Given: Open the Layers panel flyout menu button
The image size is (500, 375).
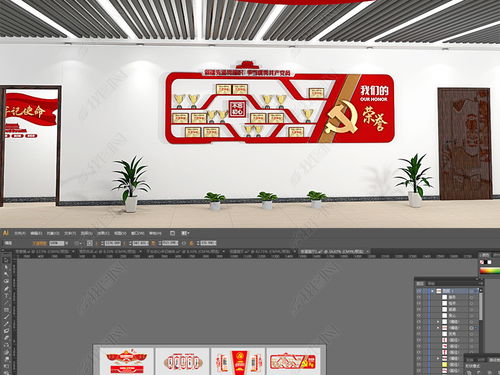Looking at the screenshot, I should pos(480,283).
